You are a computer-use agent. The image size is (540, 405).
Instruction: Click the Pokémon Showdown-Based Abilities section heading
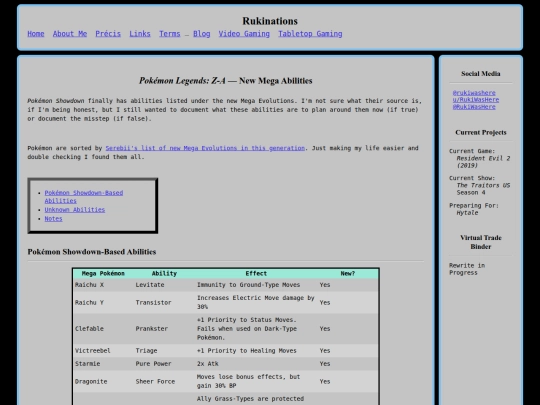pyautogui.click(x=92, y=252)
